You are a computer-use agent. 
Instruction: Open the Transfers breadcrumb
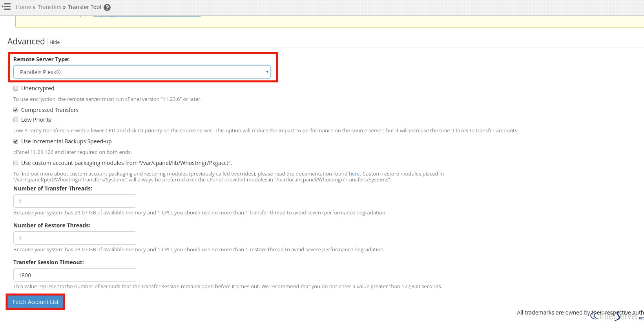(49, 7)
